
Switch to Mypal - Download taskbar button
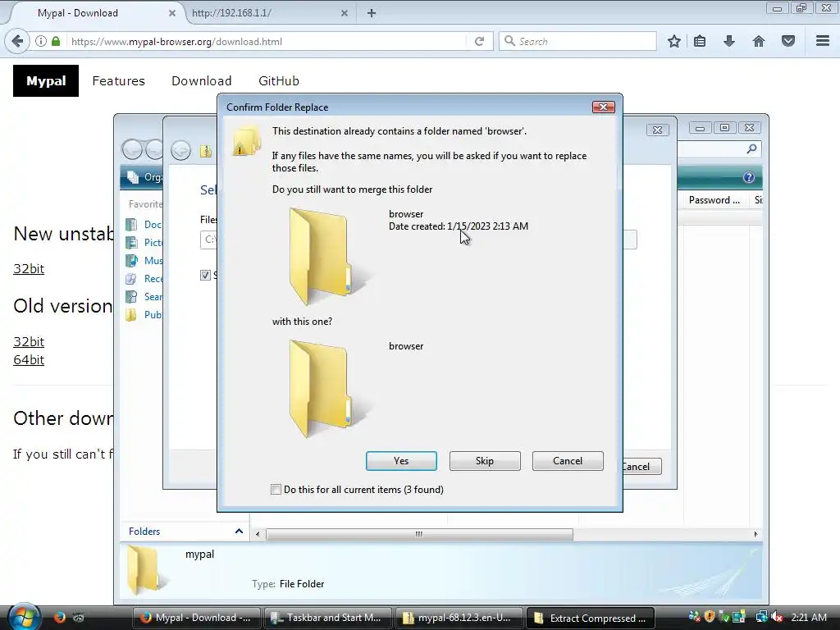[196, 618]
